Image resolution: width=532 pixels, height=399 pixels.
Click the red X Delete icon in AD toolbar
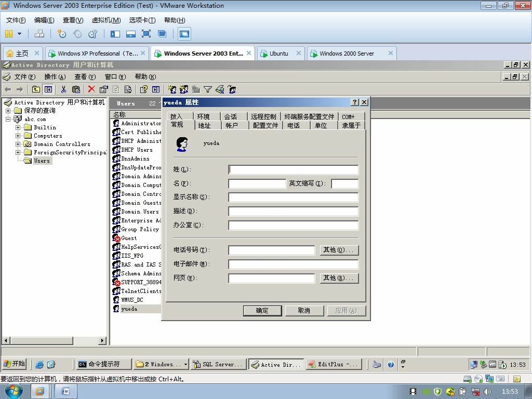click(x=91, y=89)
